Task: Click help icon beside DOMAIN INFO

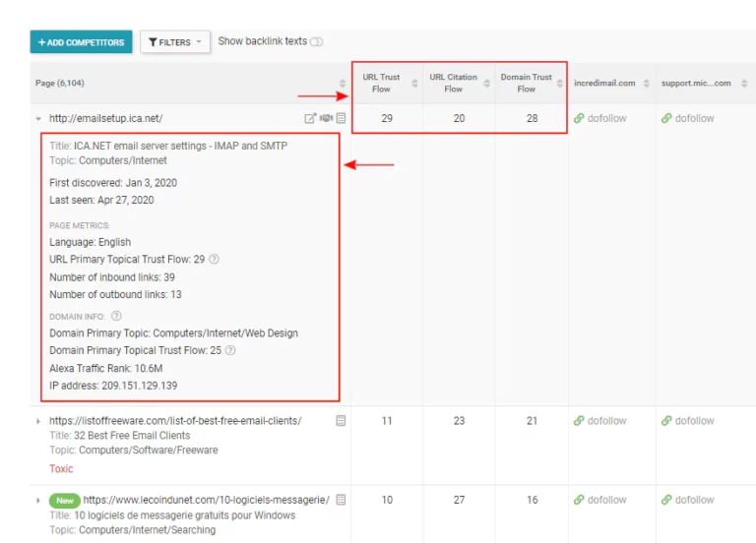Action: click(x=116, y=316)
